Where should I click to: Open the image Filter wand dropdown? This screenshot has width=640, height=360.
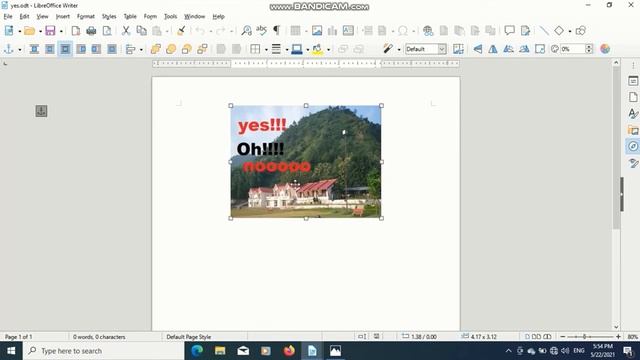point(399,50)
